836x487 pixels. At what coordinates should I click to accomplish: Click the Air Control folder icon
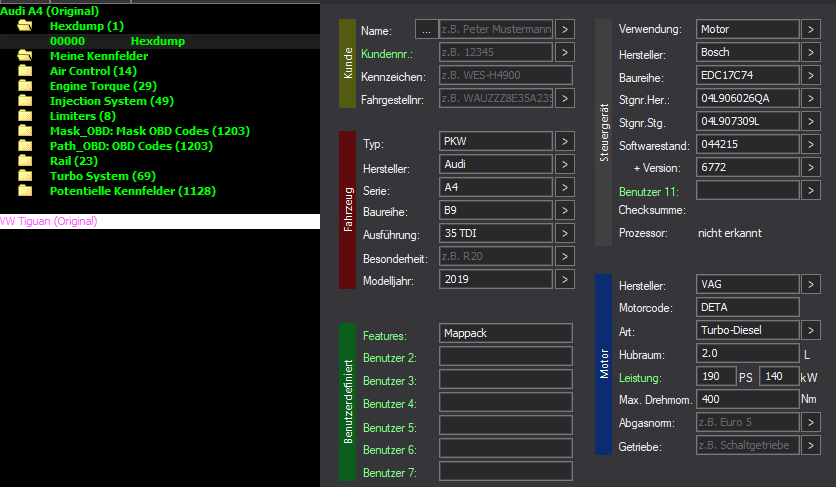tap(25, 70)
